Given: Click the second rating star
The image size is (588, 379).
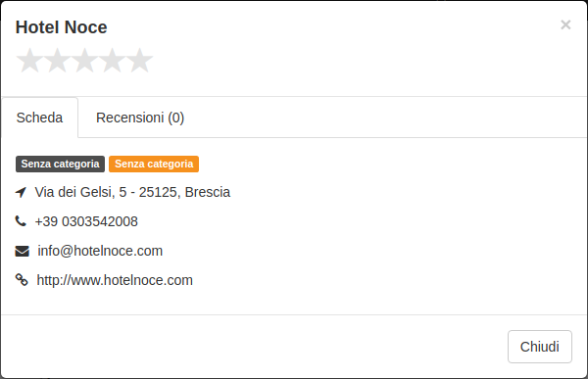Looking at the screenshot, I should pos(57,60).
